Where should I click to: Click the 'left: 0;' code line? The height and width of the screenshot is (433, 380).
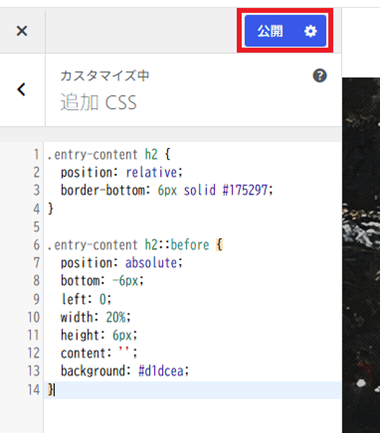86,299
